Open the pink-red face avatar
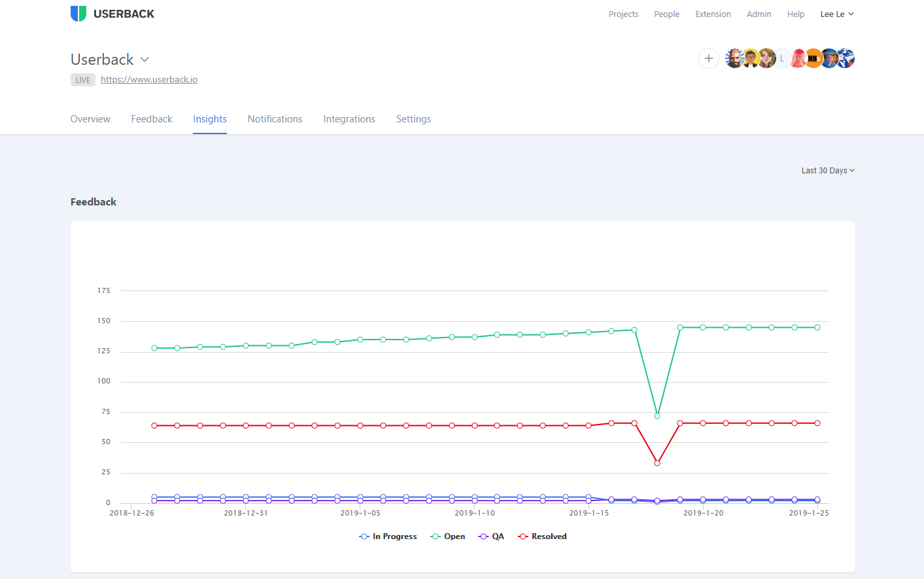 [798, 58]
